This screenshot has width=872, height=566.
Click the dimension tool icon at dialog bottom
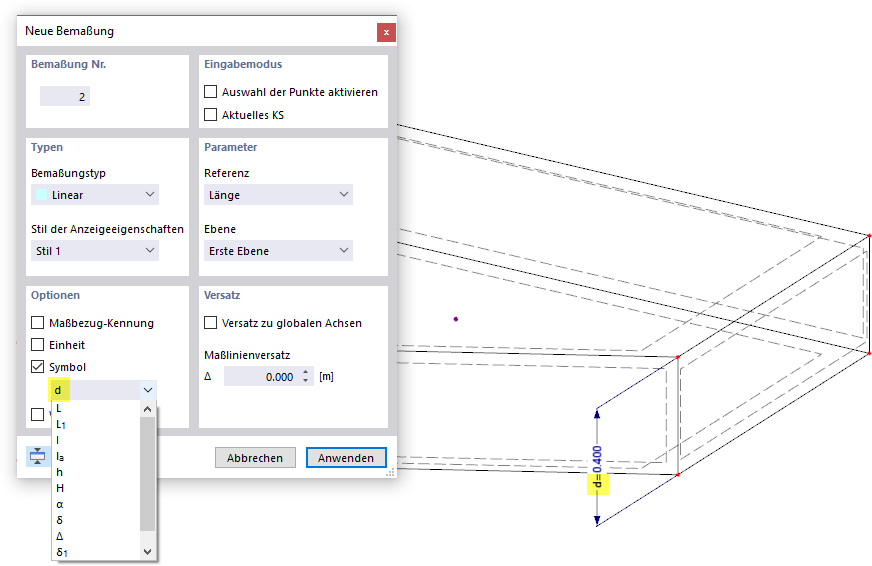(37, 456)
